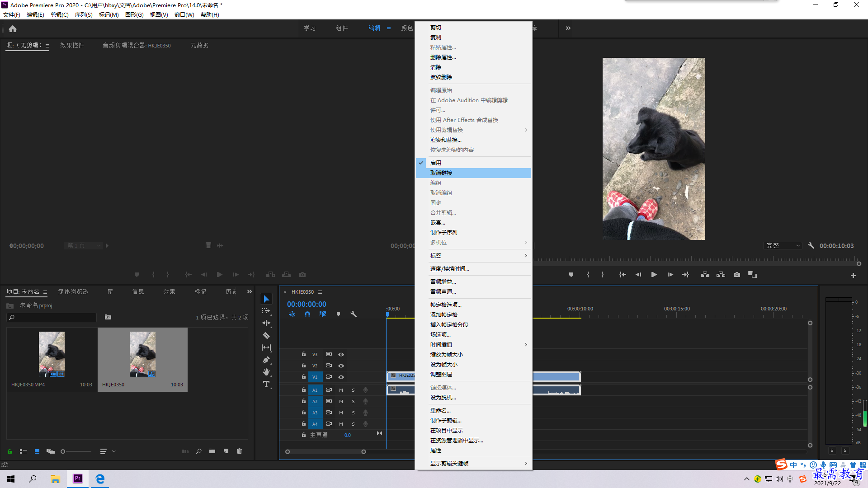868x488 pixels.
Task: Open program monitor resolution dropdown 完整
Action: [x=783, y=245]
